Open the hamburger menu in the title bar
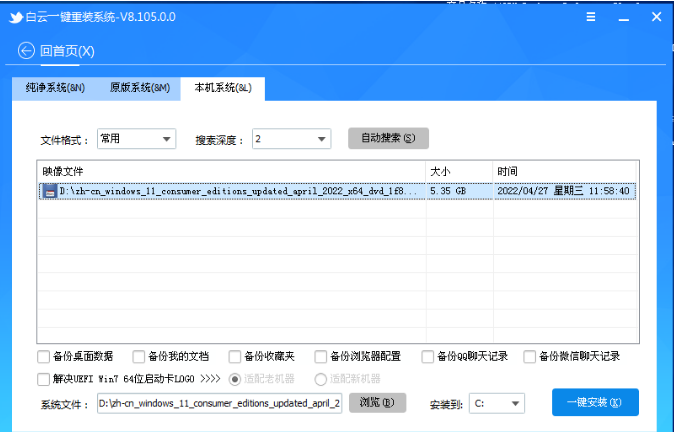Viewport: 674px width, 432px height. (x=592, y=16)
